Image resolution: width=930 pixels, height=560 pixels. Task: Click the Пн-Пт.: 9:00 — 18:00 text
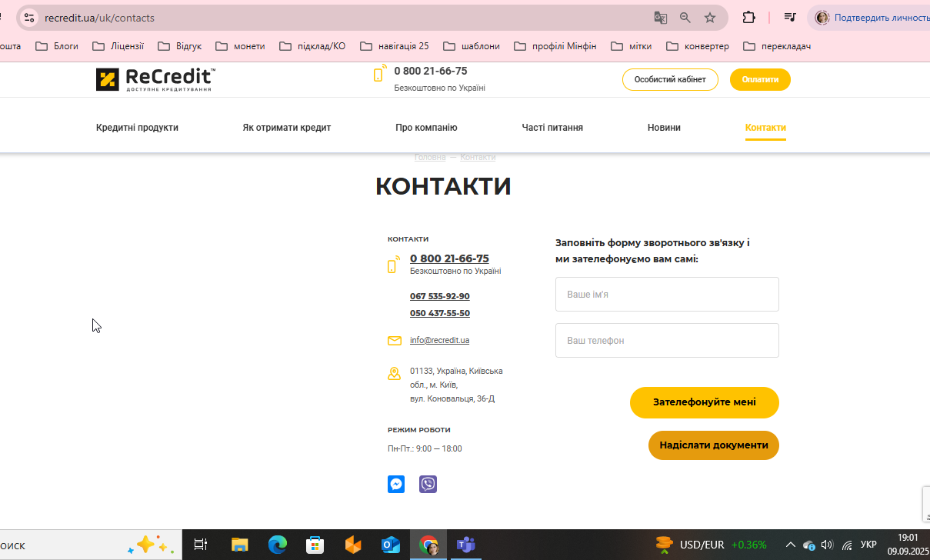425,448
